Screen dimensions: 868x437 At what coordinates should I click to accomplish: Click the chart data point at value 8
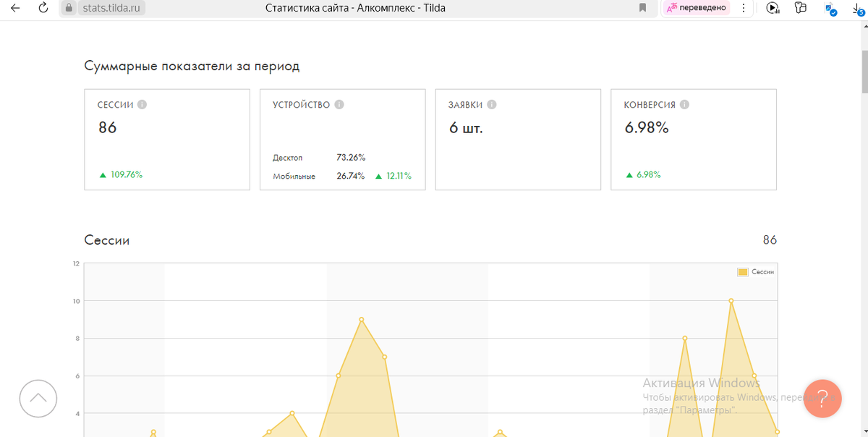coord(684,338)
